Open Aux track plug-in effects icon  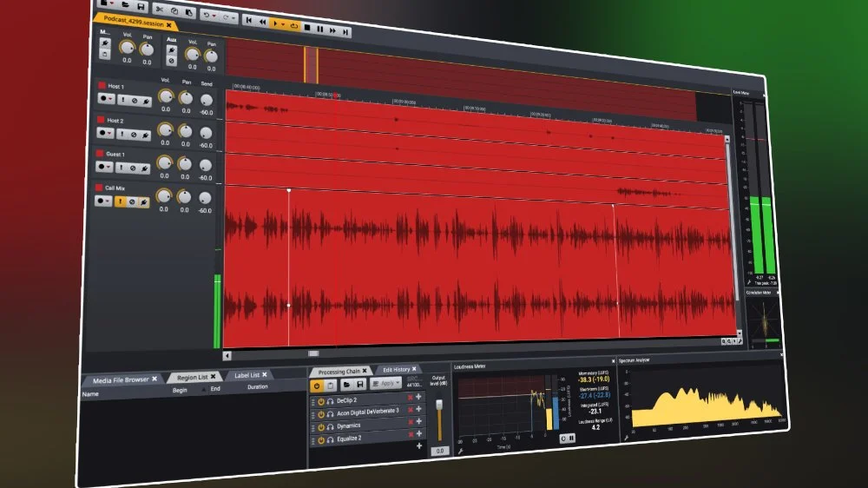tap(172, 49)
